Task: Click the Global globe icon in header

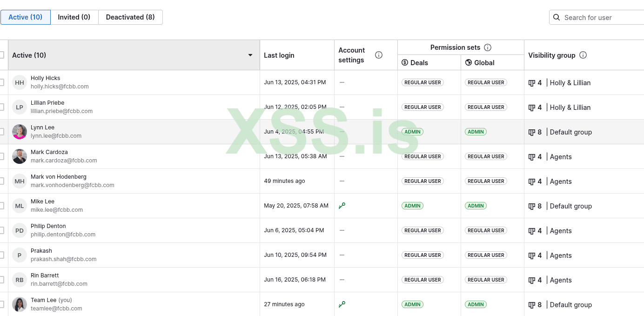Action: [469, 62]
